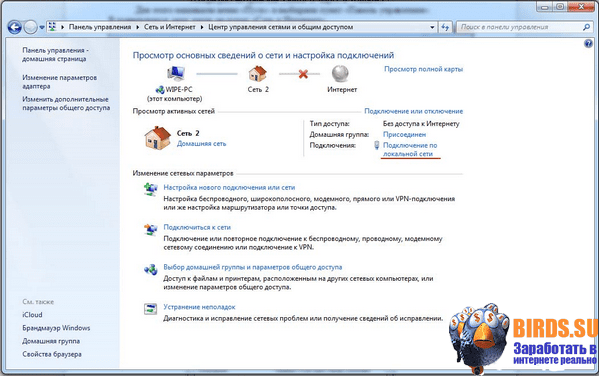This screenshot has width=599, height=376.
Task: Open Брандмауэр Windows link
Action: pos(56,328)
